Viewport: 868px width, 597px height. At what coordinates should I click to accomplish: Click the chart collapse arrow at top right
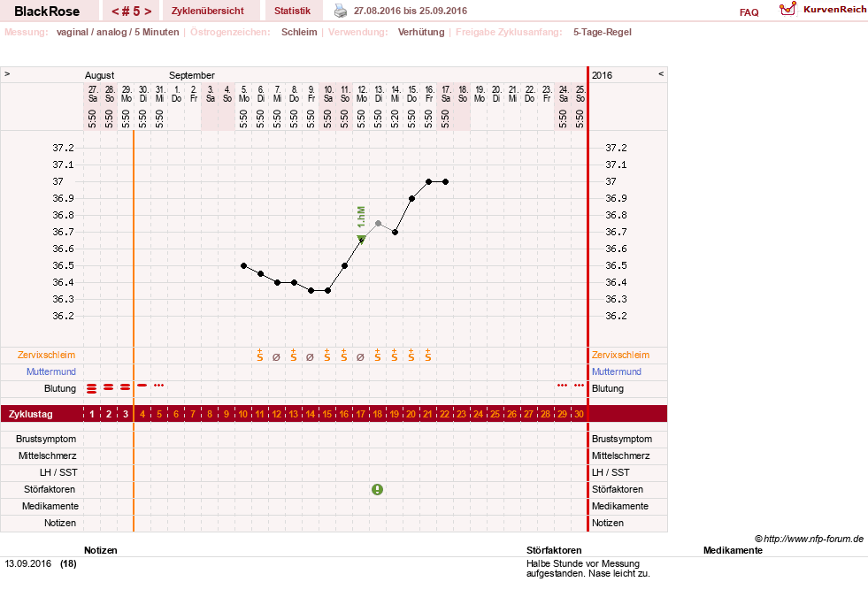pyautogui.click(x=661, y=73)
